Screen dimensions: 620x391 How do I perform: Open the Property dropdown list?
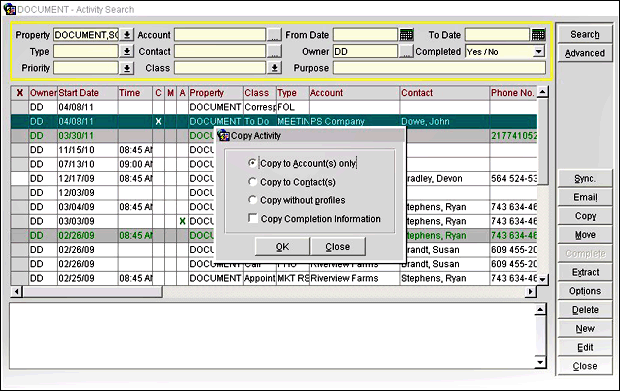click(x=127, y=35)
